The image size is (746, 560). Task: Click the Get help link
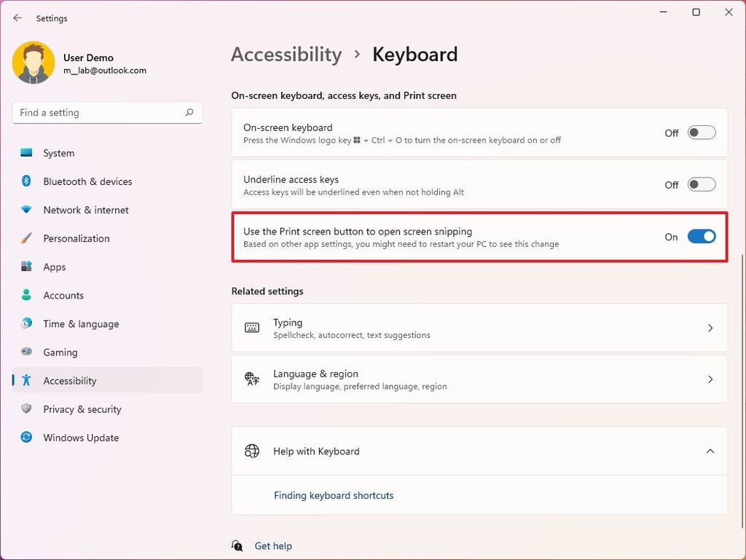(272, 545)
